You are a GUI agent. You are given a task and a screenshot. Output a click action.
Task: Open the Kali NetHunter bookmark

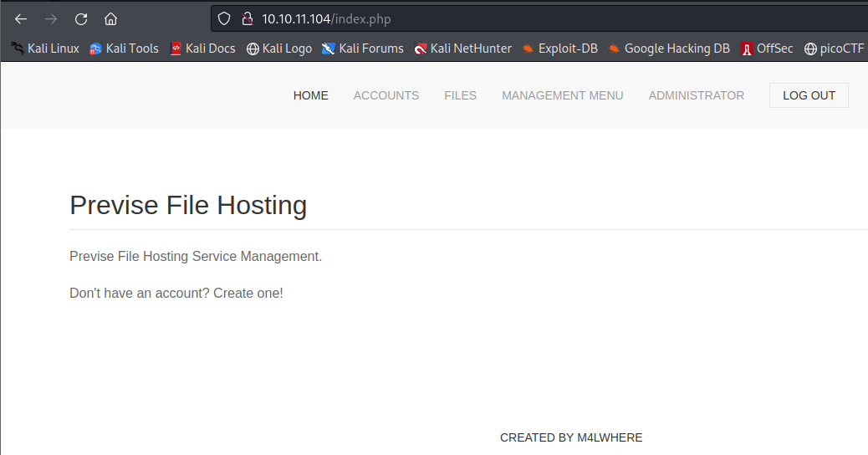point(462,49)
